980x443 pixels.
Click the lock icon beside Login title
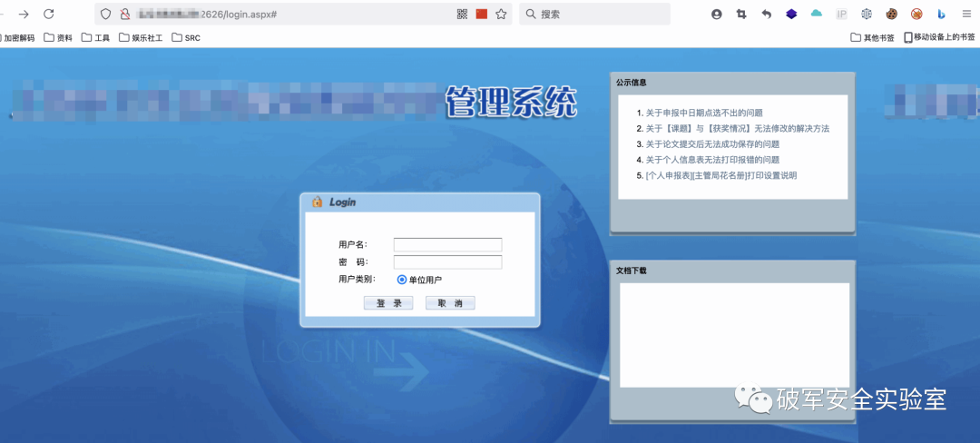tap(318, 202)
